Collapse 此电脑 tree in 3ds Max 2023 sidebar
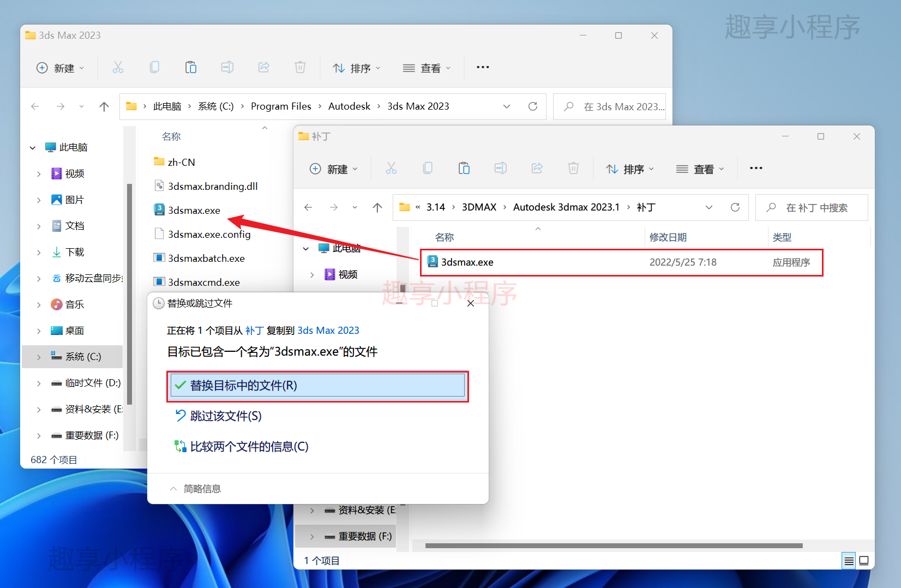The width and height of the screenshot is (901, 588). (33, 148)
